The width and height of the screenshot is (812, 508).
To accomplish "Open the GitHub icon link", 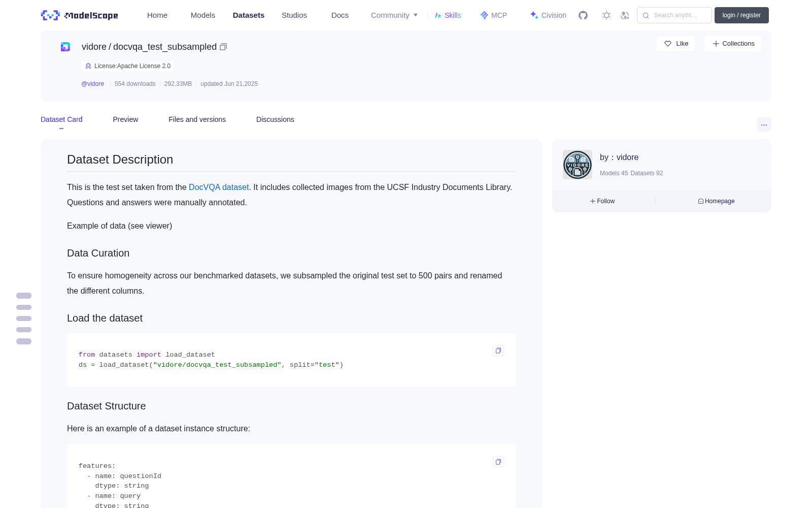I will coord(583,15).
